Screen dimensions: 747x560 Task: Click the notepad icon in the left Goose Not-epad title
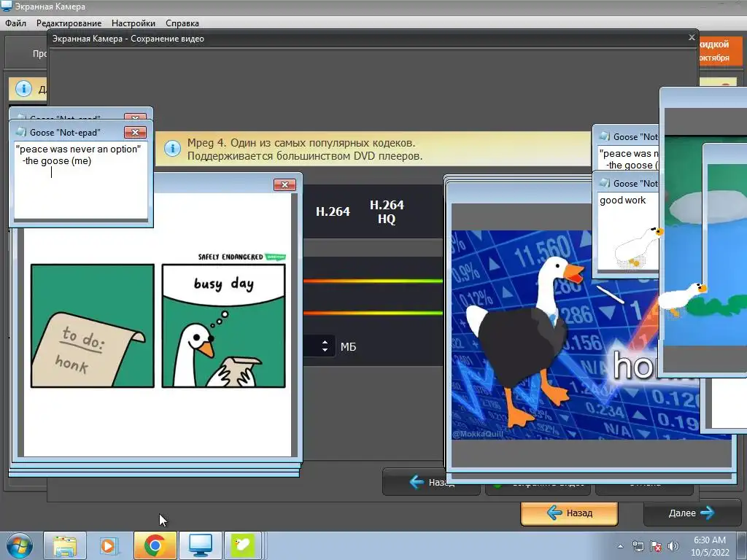pos(21,133)
